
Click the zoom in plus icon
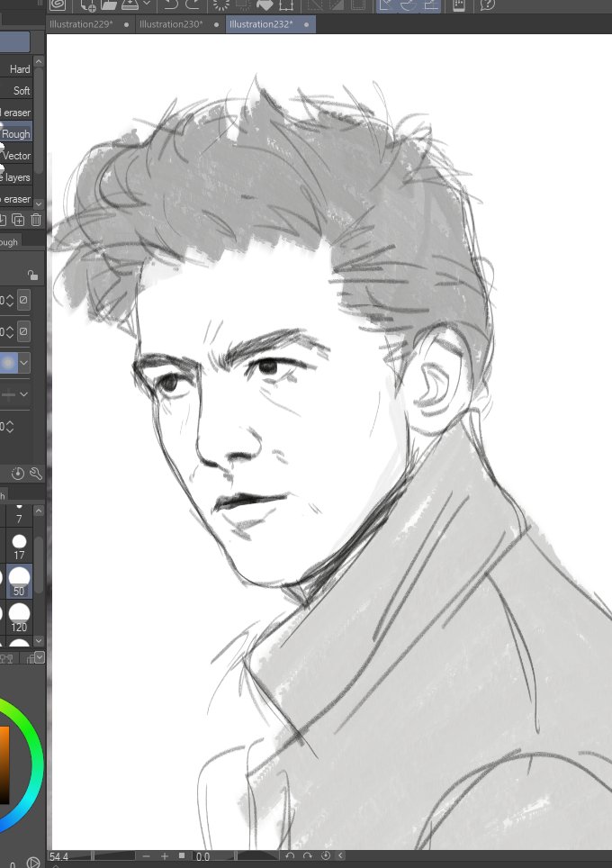165,856
